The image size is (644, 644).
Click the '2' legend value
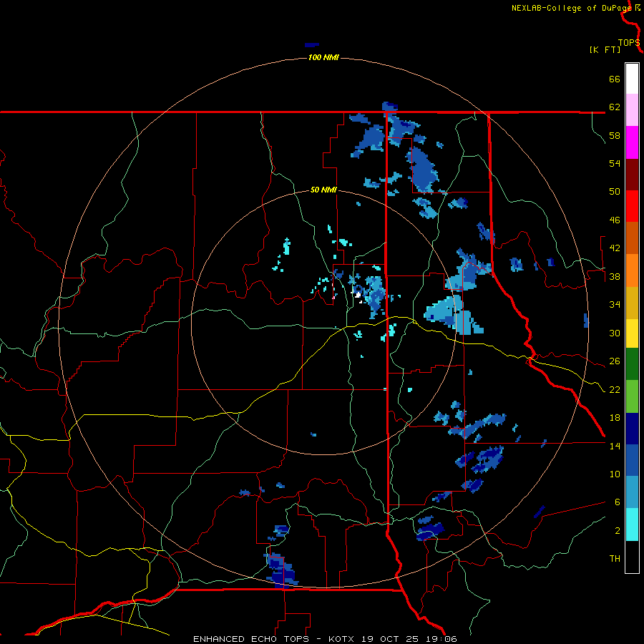pyautogui.click(x=618, y=531)
